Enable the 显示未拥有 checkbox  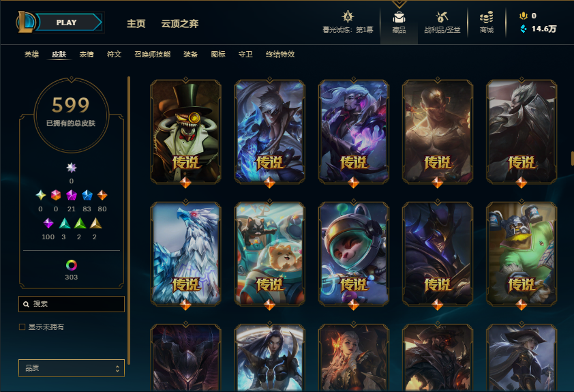coord(22,327)
